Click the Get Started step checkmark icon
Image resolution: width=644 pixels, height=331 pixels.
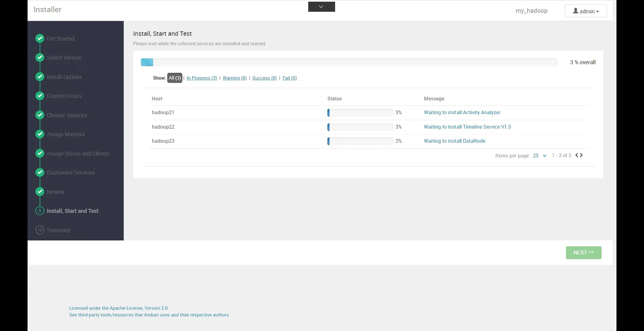click(40, 38)
